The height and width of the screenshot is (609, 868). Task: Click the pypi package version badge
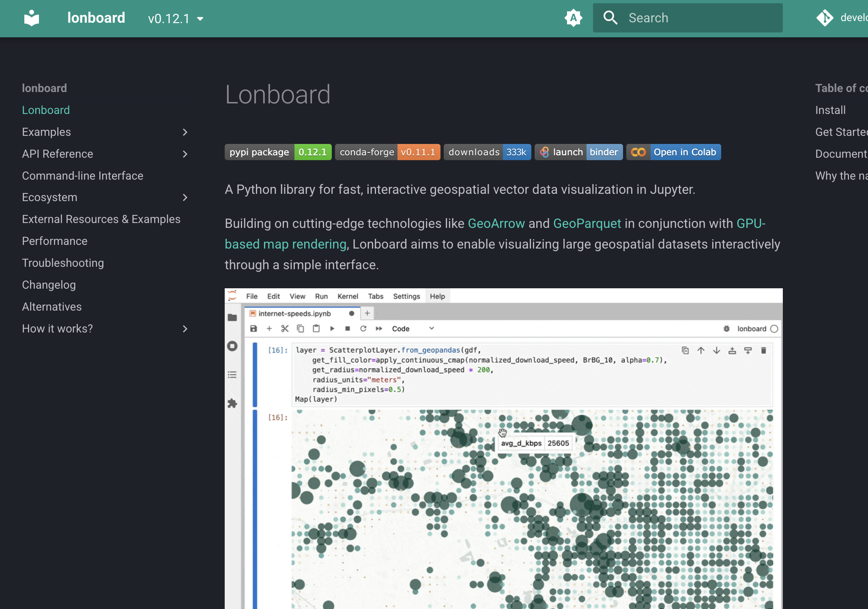278,152
